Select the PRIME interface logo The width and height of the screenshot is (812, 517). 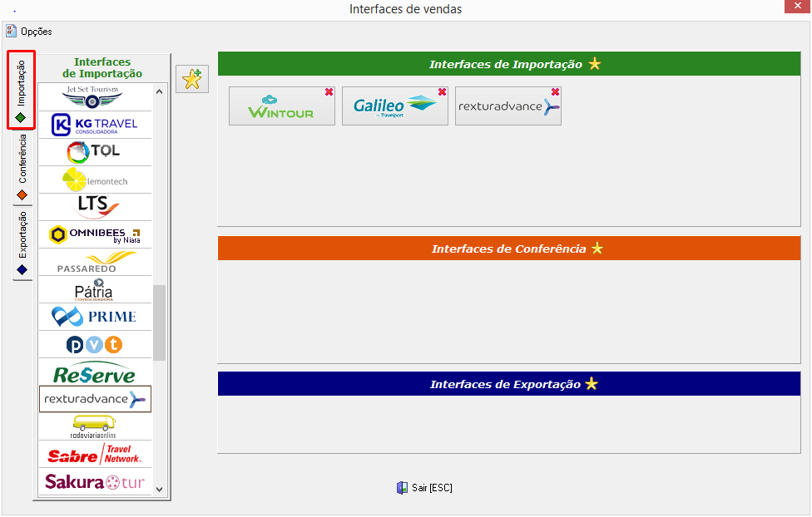(x=96, y=317)
